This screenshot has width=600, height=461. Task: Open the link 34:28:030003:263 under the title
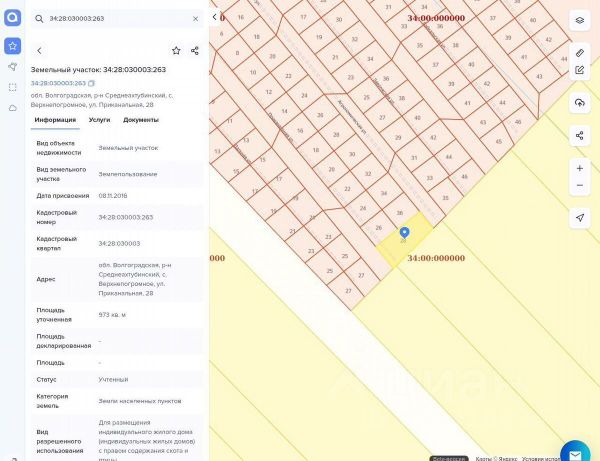58,83
